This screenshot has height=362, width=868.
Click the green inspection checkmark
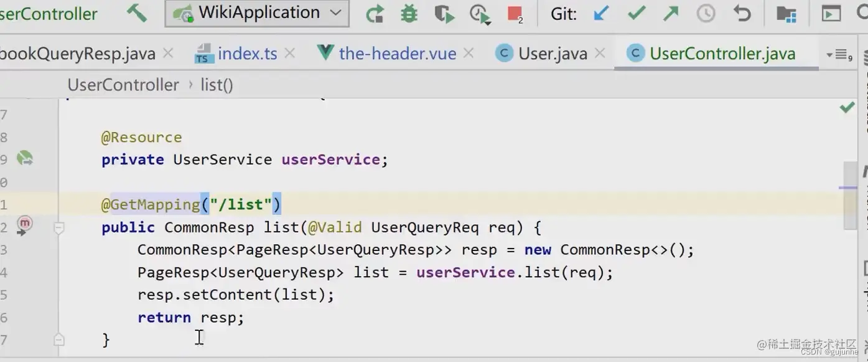pyautogui.click(x=847, y=108)
